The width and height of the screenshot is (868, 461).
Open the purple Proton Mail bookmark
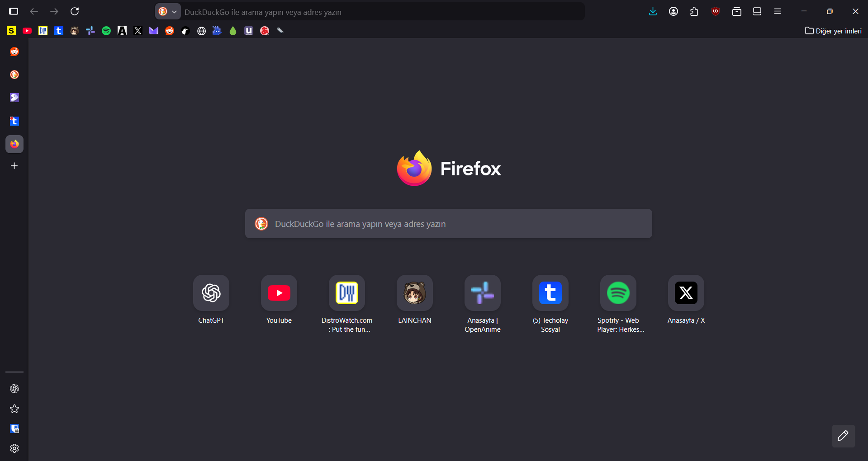[154, 31]
